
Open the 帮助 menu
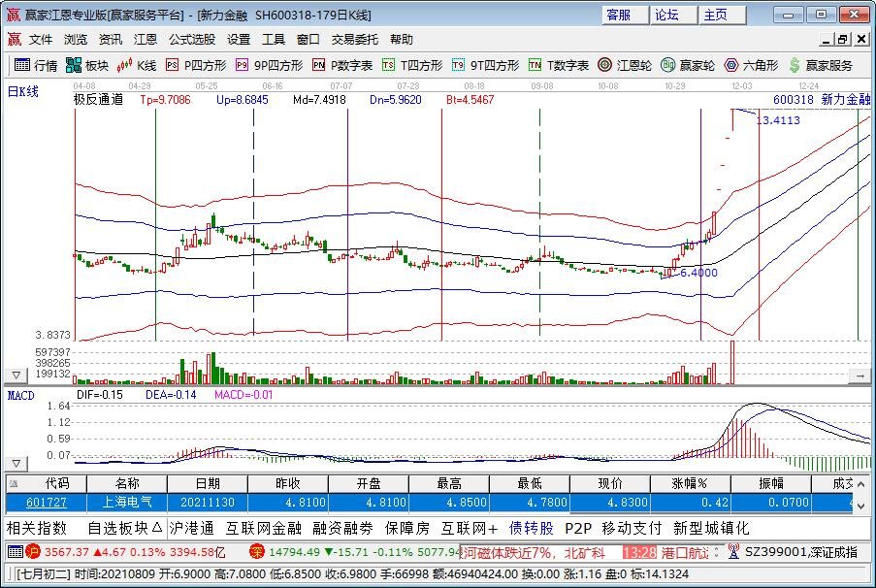tap(401, 39)
